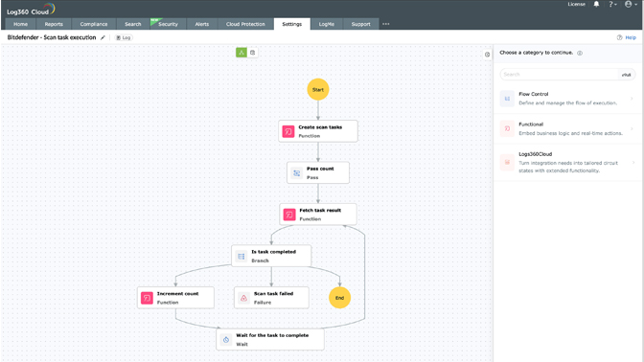Select the Create scan tasks function node

coord(318,131)
